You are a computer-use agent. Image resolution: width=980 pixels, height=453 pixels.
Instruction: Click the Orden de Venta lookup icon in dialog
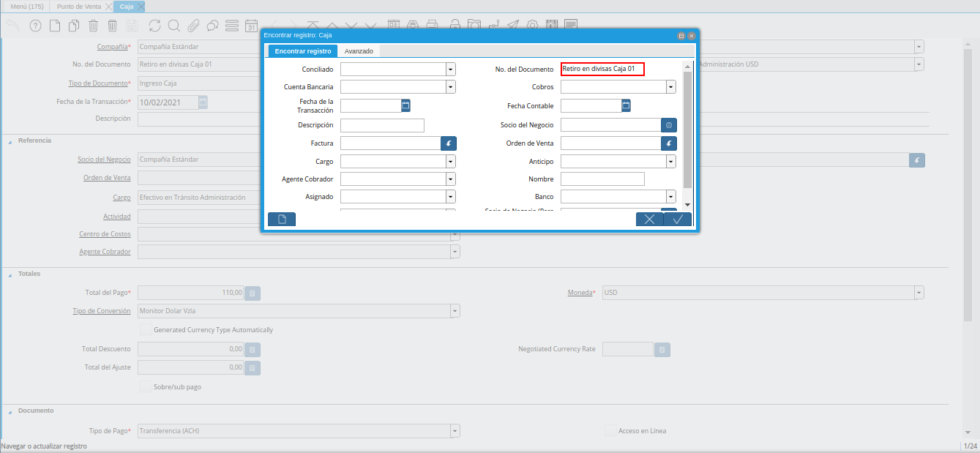point(668,143)
